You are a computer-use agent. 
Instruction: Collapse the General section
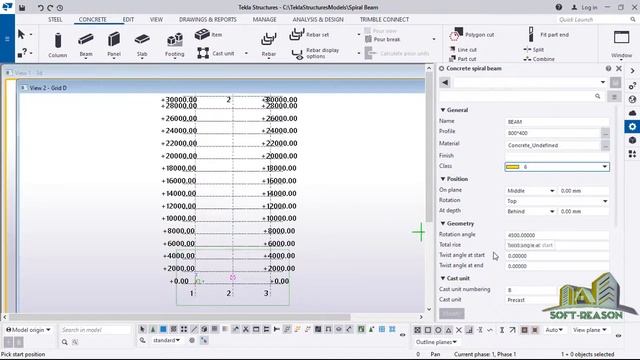[443, 110]
